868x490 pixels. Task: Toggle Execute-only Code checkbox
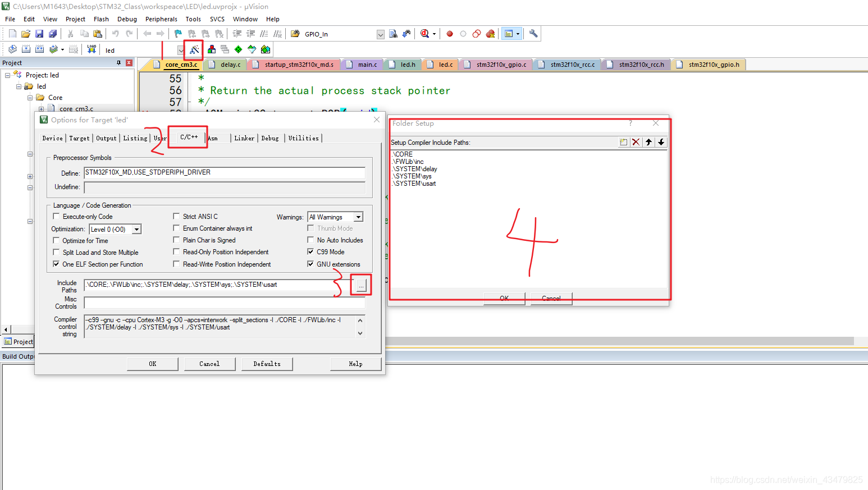56,216
